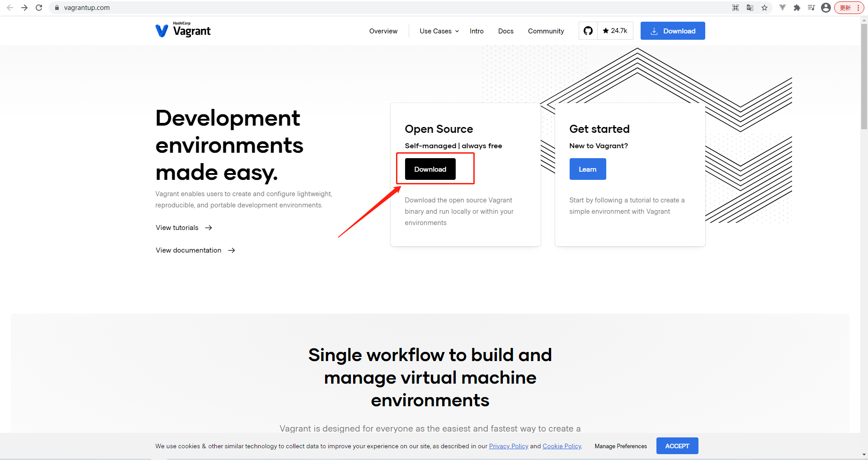The width and height of the screenshot is (868, 460).
Task: Open the Intro nav item
Action: point(476,31)
